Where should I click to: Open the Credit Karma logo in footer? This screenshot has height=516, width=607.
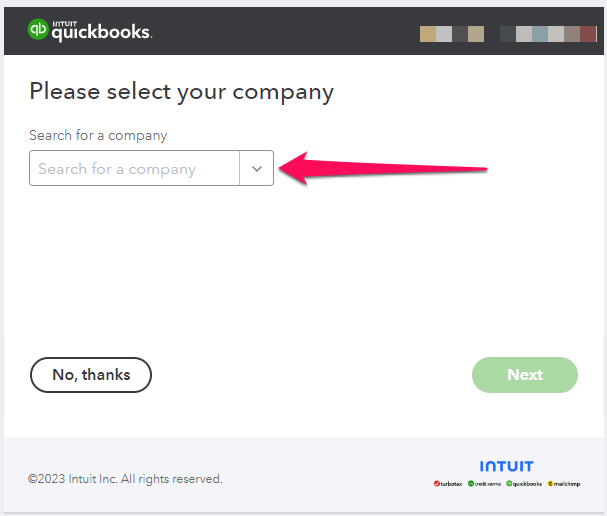484,483
